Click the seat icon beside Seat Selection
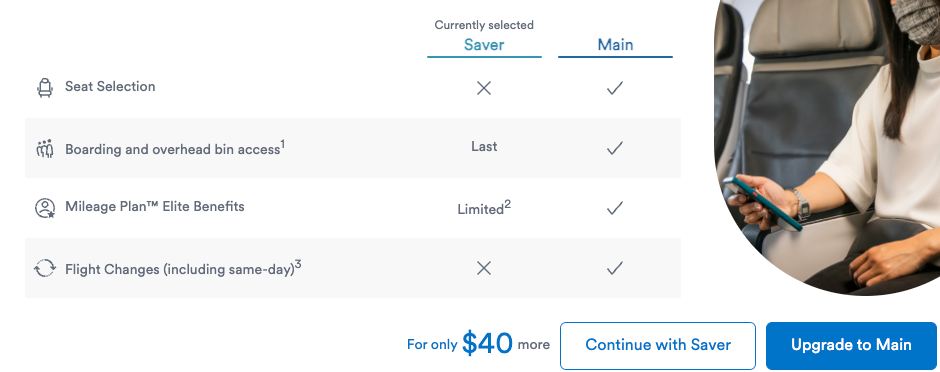Screen dimensions: 940x372 [45, 88]
